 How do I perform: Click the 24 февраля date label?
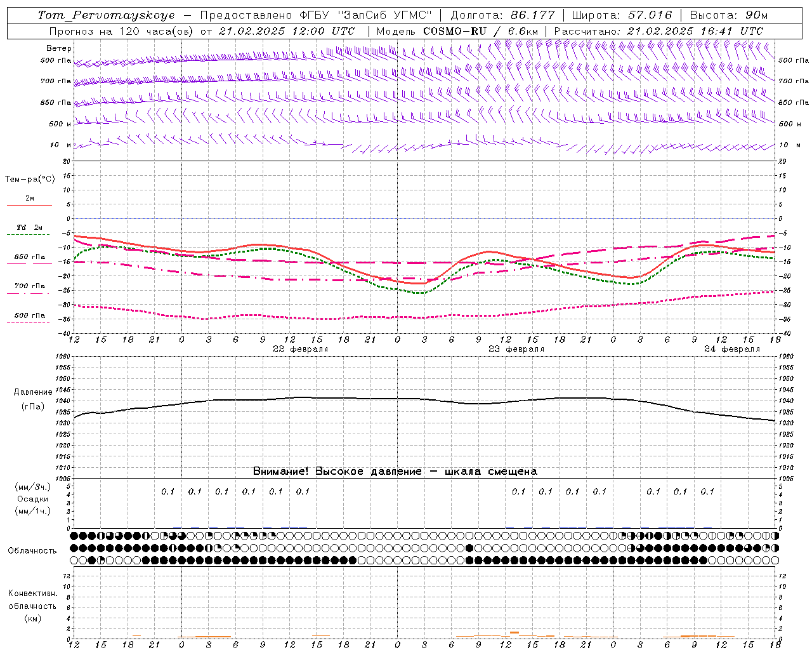[x=731, y=349]
